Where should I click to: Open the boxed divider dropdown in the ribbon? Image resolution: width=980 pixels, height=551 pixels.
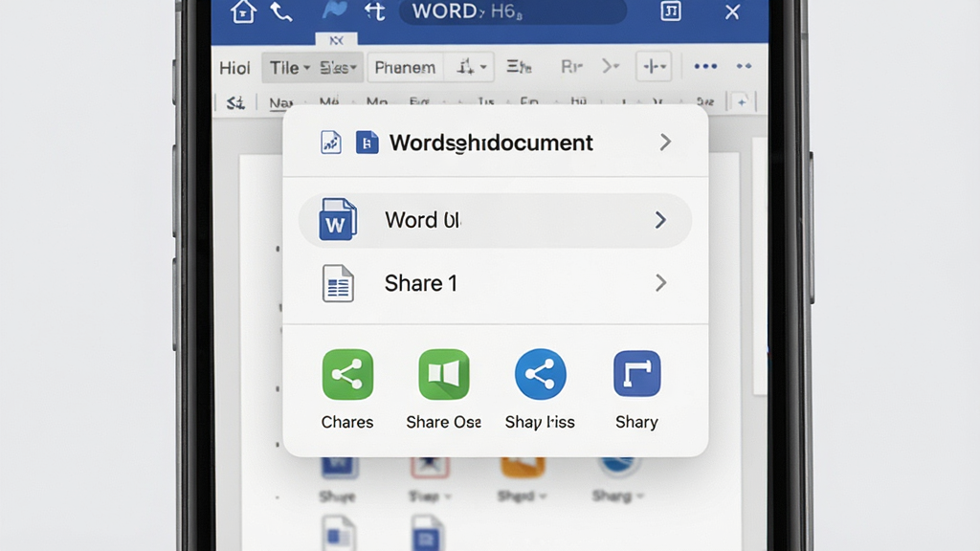coord(654,66)
